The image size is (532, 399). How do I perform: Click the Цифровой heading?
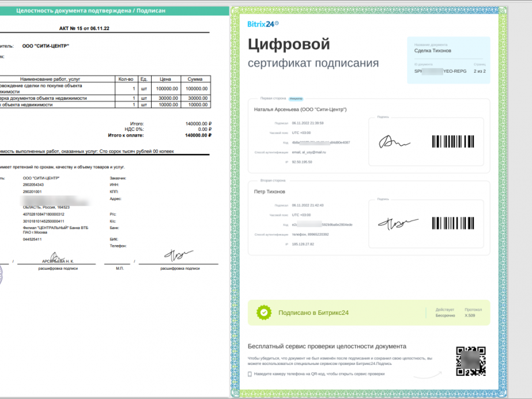[x=289, y=44]
